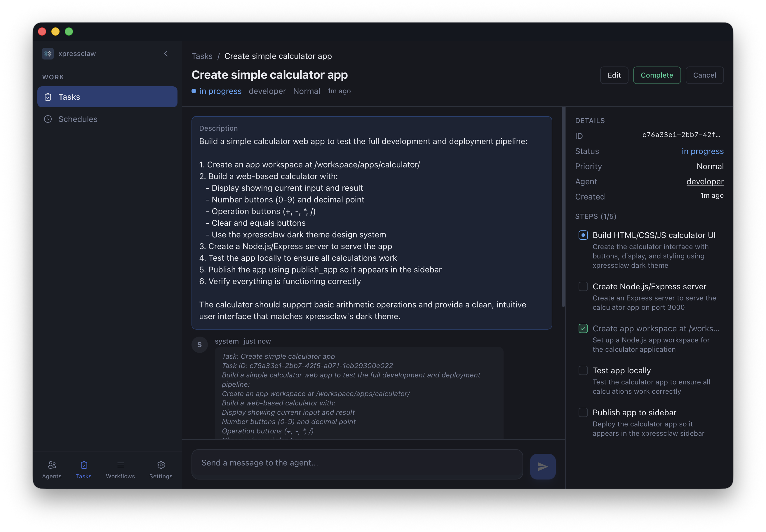
Task: Click the macOS green fullscreen button
Action: (x=69, y=31)
